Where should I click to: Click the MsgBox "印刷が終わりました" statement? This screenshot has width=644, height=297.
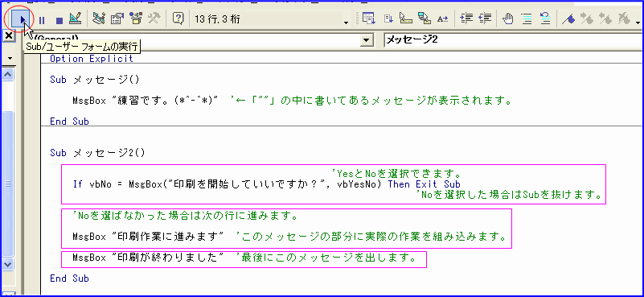pos(148,258)
